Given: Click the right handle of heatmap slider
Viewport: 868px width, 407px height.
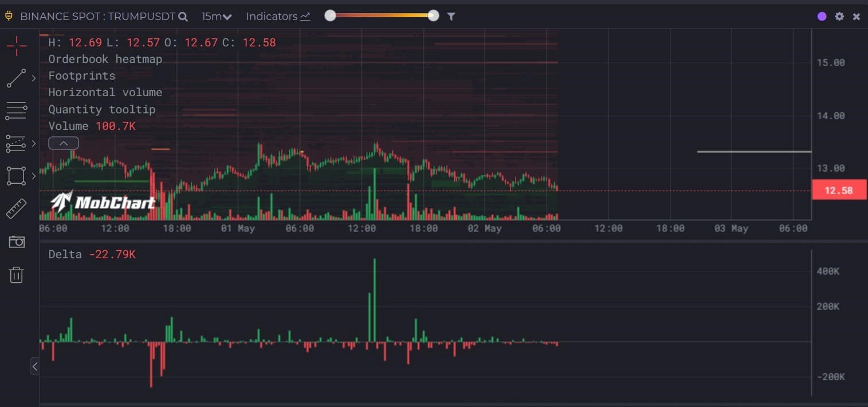Looking at the screenshot, I should [433, 16].
